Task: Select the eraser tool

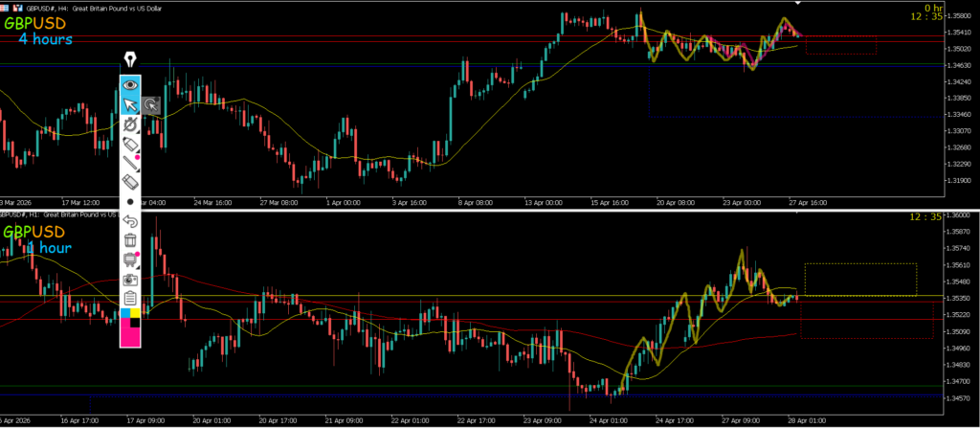Action: tap(130, 181)
